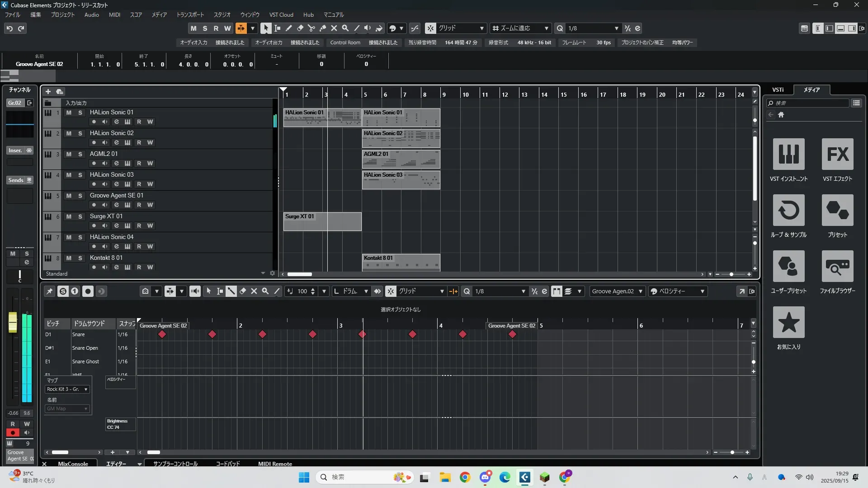Open the Rock Kit 3 drum map dropdown

67,389
